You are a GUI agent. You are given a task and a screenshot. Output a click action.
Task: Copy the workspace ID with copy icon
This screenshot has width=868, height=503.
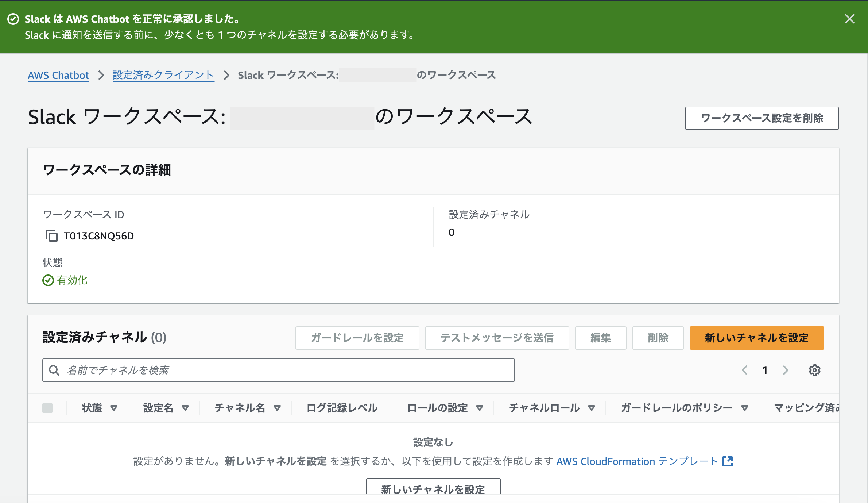[51, 236]
